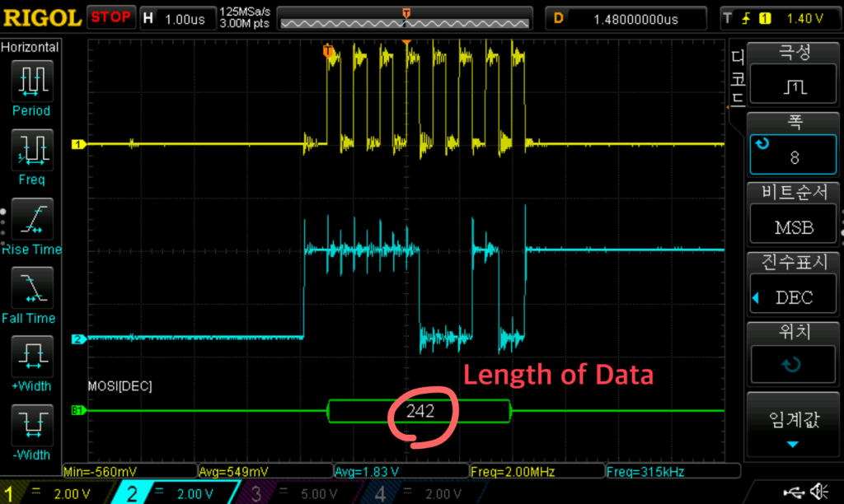Select the -Width measurement icon
This screenshot has width=844, height=504.
(x=32, y=425)
